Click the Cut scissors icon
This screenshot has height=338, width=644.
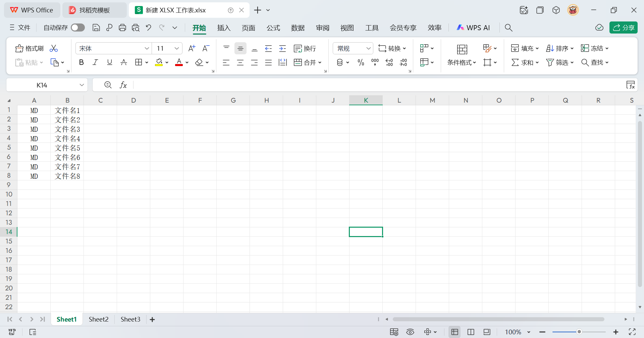54,49
